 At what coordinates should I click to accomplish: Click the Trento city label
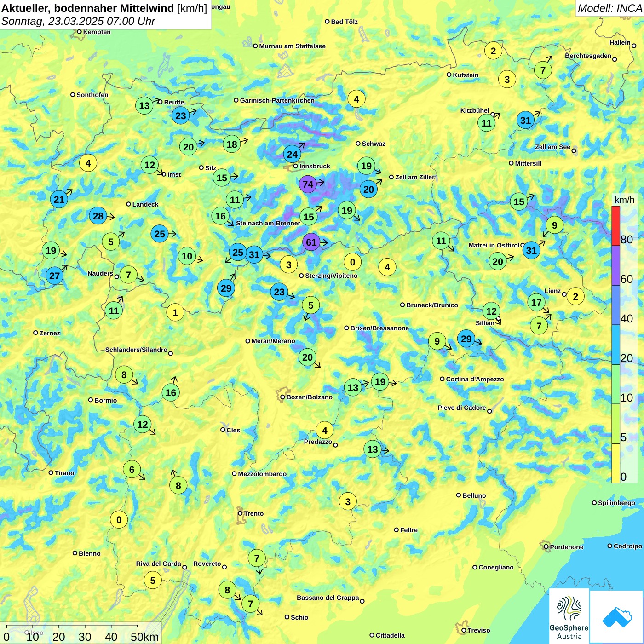[254, 513]
